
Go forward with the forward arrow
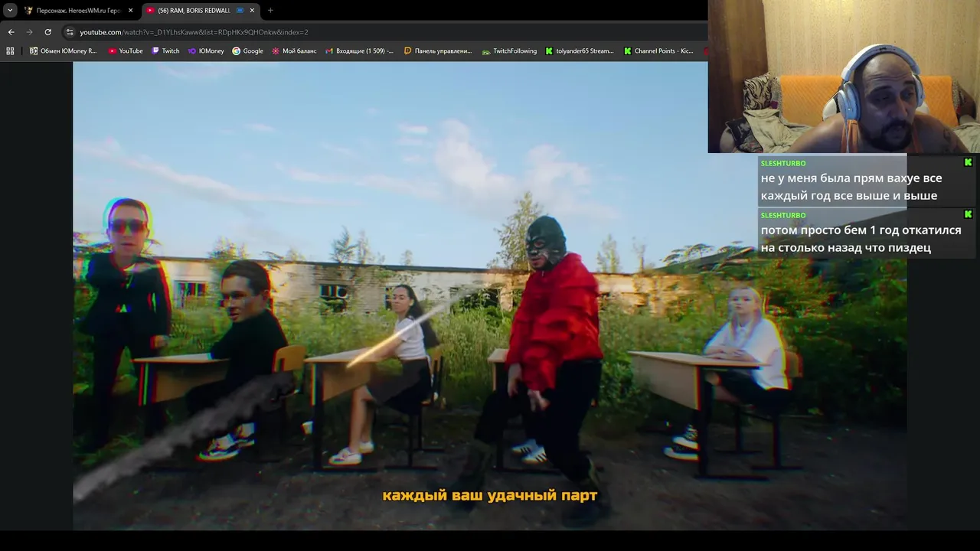29,32
